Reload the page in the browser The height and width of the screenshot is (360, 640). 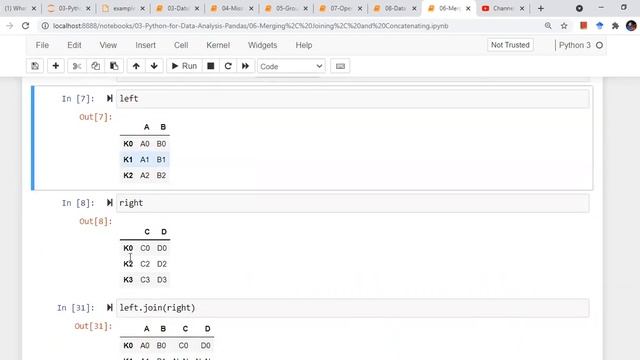pyautogui.click(x=25, y=26)
